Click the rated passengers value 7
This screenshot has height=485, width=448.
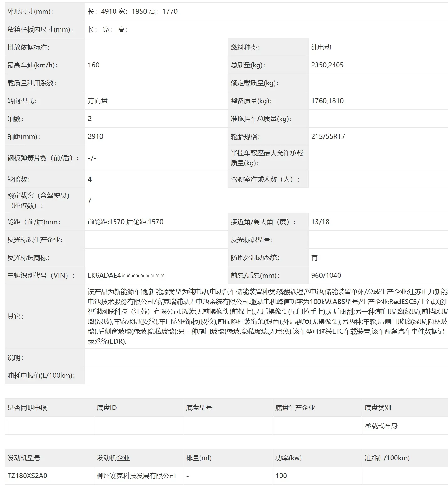pyautogui.click(x=90, y=200)
